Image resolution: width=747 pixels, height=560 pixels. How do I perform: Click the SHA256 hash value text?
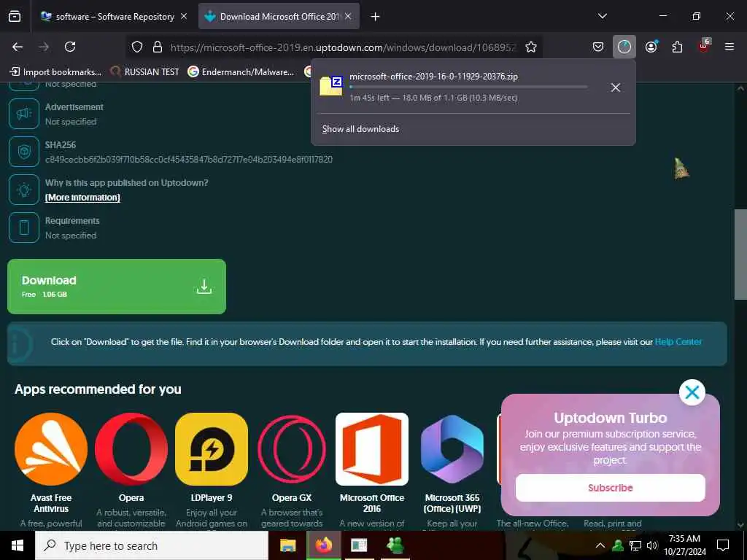coord(189,160)
